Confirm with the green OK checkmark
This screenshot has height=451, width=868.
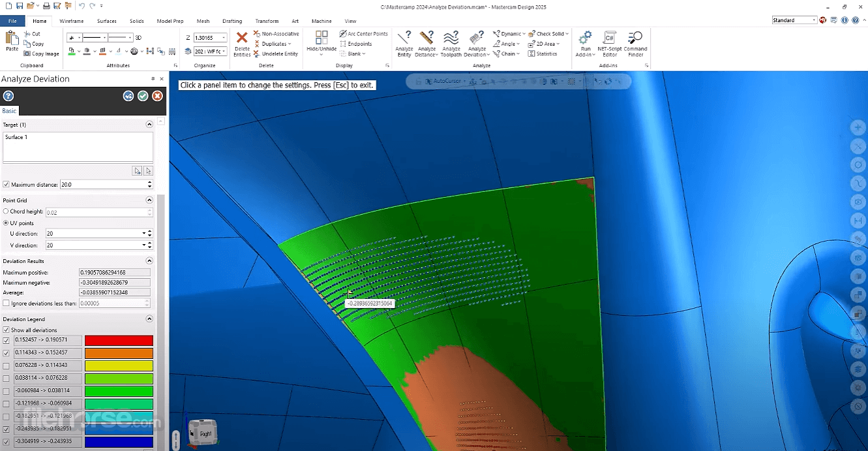coord(143,96)
